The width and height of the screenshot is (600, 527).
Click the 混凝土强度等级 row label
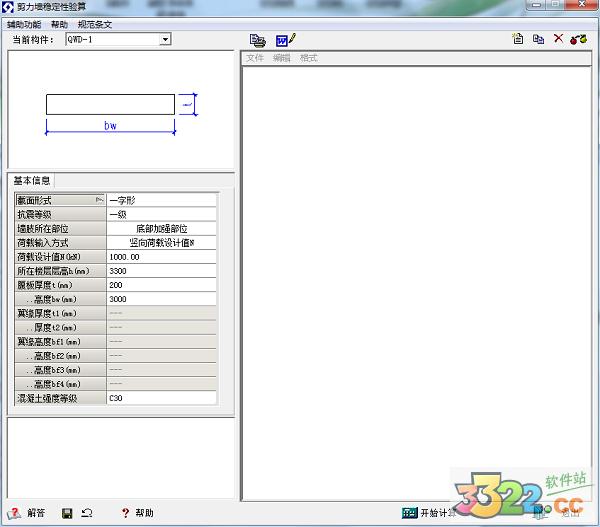tap(60, 398)
